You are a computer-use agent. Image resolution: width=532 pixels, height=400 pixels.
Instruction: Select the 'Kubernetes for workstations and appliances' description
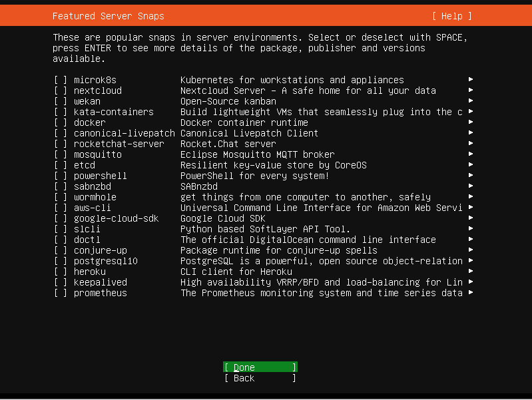(292, 80)
